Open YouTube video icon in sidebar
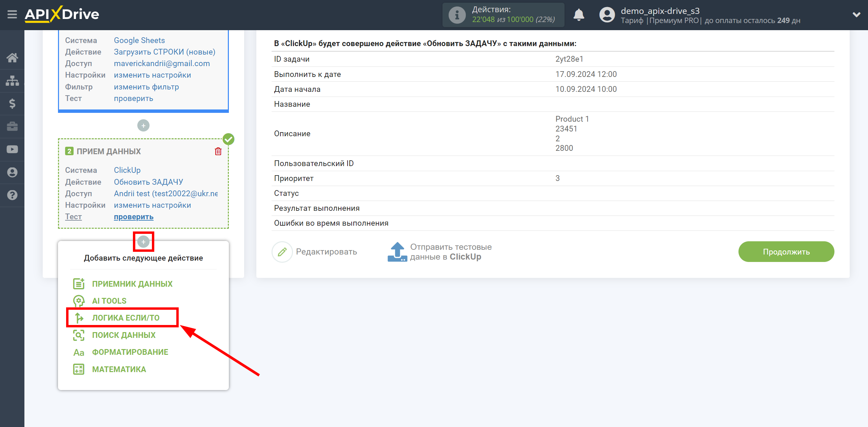Image resolution: width=868 pixels, height=427 pixels. coord(12,149)
